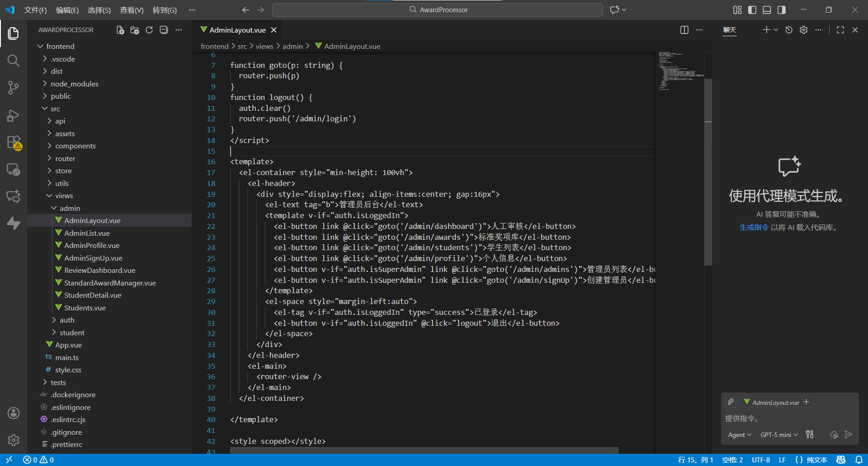
Task: Attach context with paperclip icon
Action: (x=731, y=402)
